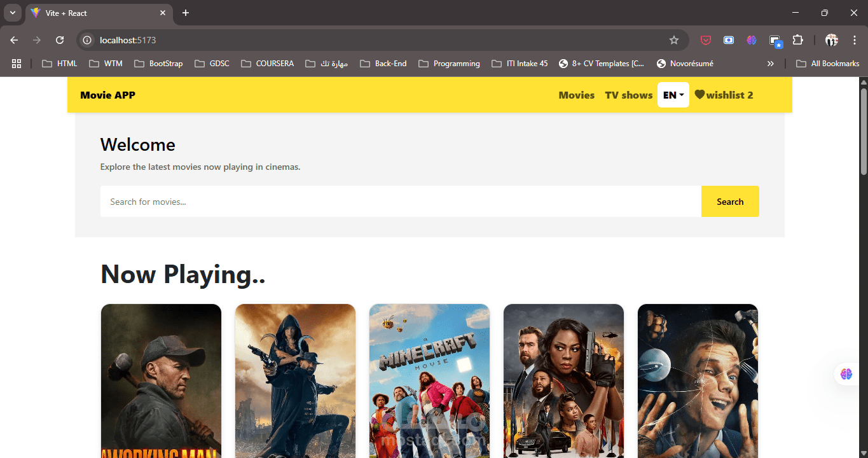Focus the Search for movies input field

click(x=401, y=202)
